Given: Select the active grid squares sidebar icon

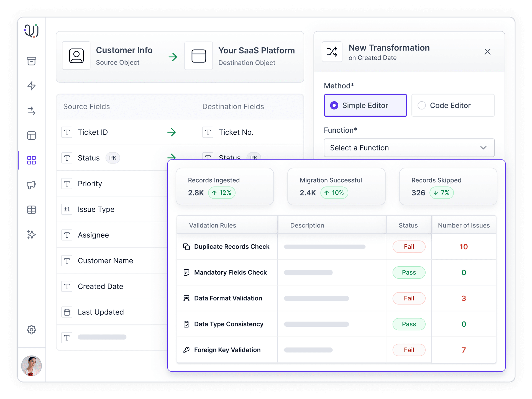Looking at the screenshot, I should (32, 160).
